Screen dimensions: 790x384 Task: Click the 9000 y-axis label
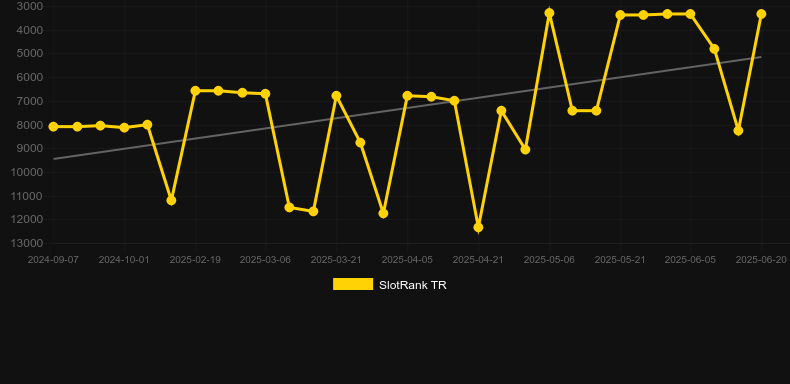[30, 148]
